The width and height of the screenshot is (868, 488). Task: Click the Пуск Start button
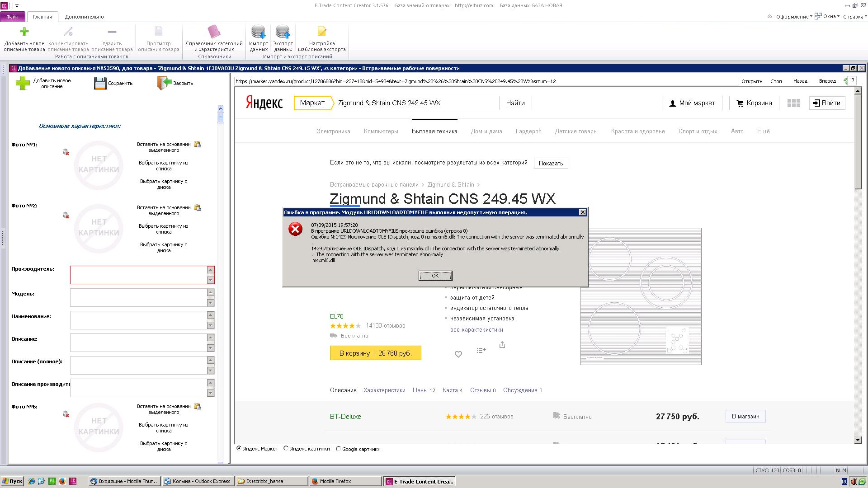[12, 482]
